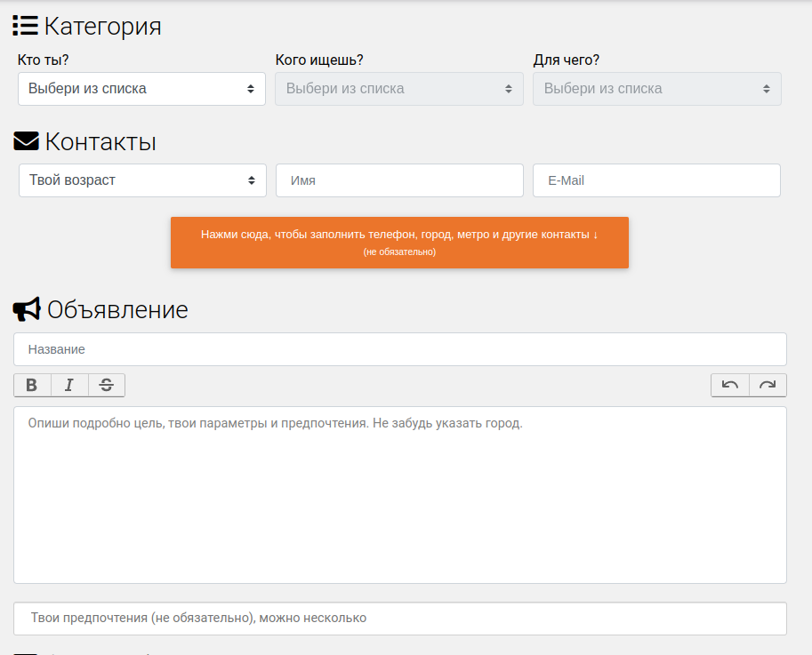Expand the 'Твой возраст' age selector
Viewport: 812px width, 655px height.
[142, 180]
